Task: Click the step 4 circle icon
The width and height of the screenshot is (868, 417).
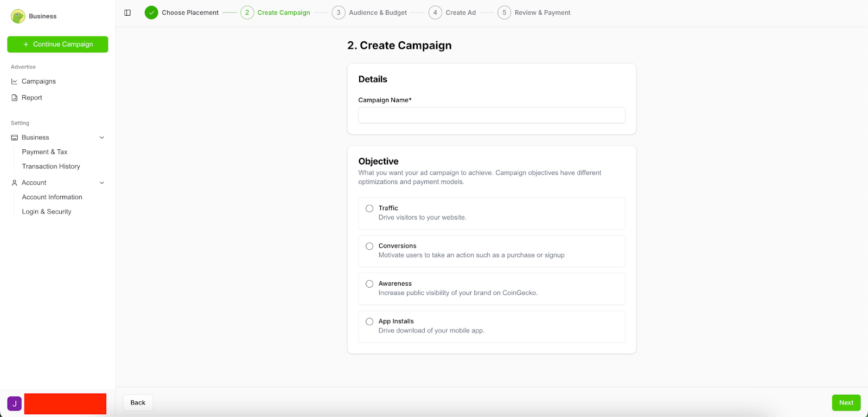Action: pos(435,12)
